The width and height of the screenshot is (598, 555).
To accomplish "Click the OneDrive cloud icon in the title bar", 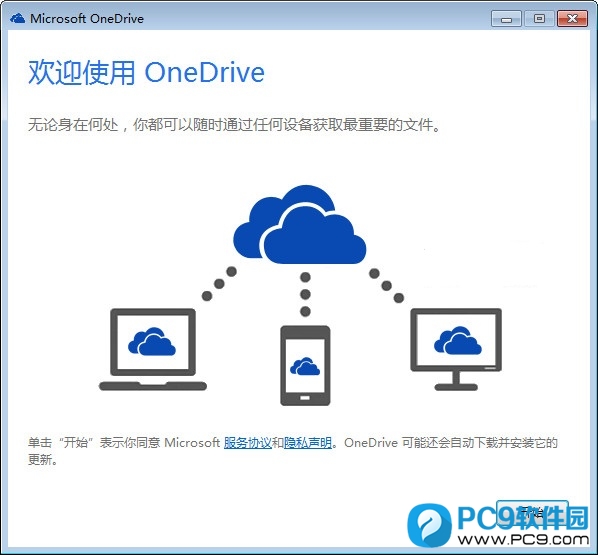I will click(18, 18).
